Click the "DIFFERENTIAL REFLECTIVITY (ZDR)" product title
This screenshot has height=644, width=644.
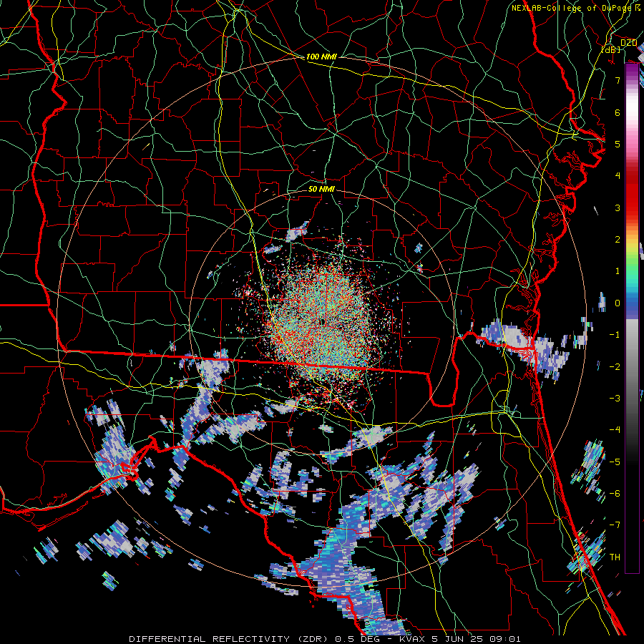pyautogui.click(x=229, y=639)
